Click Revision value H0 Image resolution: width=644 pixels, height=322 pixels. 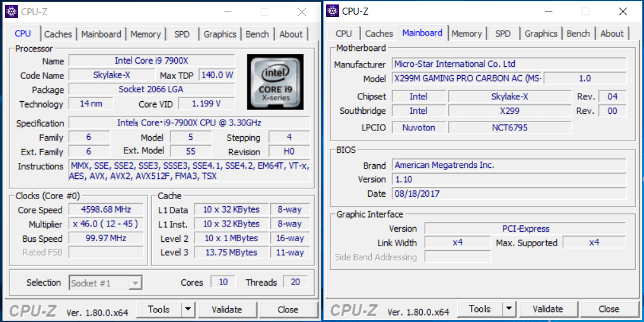289,151
